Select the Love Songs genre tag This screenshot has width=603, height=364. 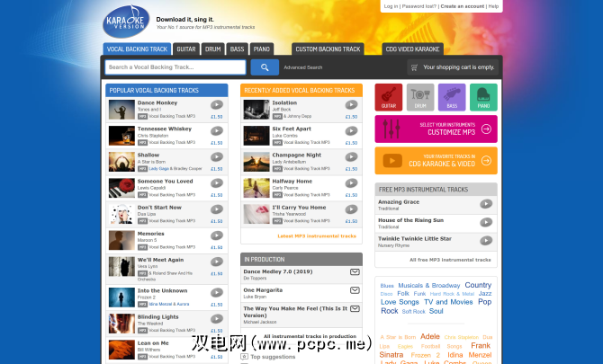click(x=400, y=302)
